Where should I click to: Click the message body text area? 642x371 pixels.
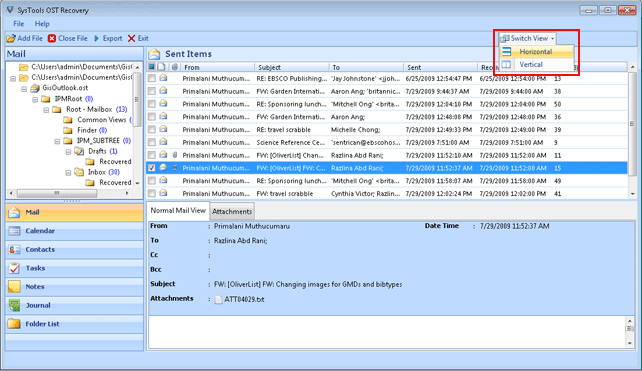click(x=387, y=332)
